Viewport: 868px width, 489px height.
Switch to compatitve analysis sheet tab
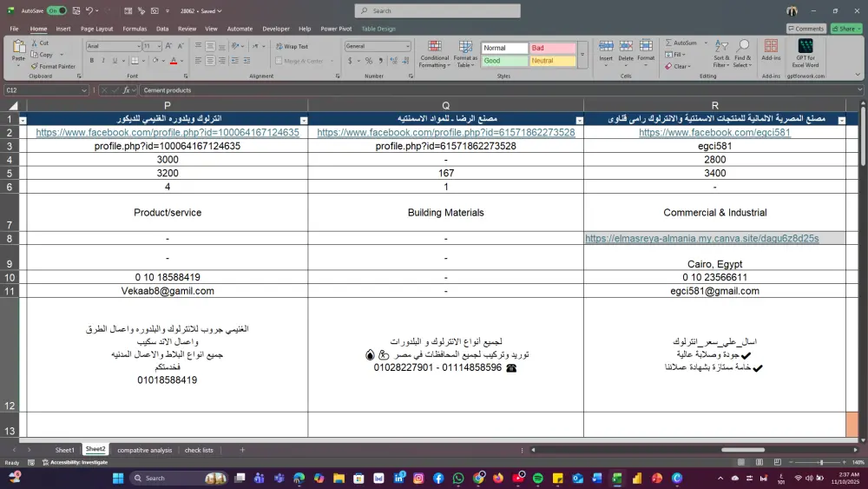point(144,450)
